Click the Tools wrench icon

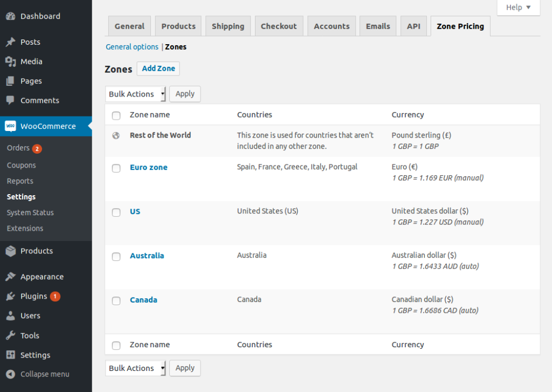click(x=10, y=335)
